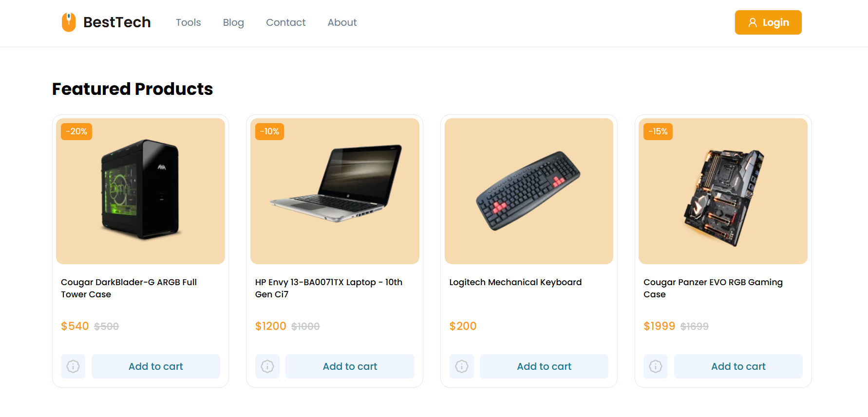Click the Logitech keyboard product title
The width and height of the screenshot is (868, 417).
[x=515, y=282]
